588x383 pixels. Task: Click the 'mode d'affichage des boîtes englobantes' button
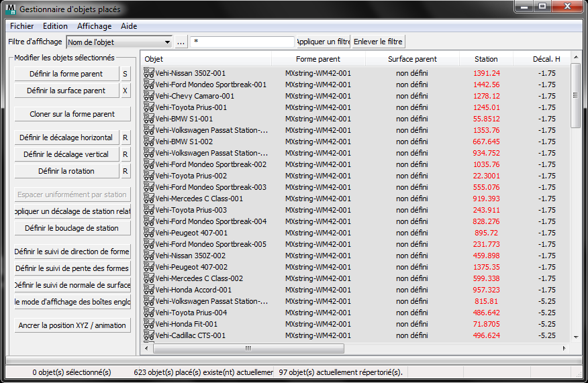click(72, 302)
